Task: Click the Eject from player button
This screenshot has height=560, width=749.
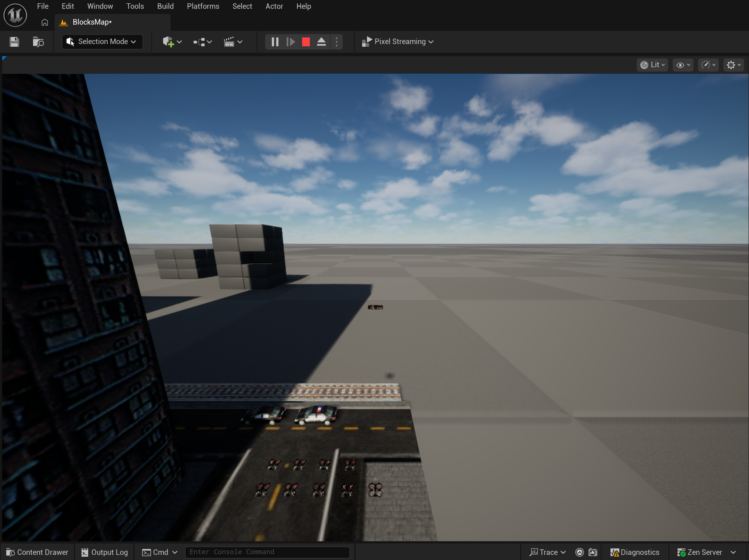Action: [x=321, y=42]
